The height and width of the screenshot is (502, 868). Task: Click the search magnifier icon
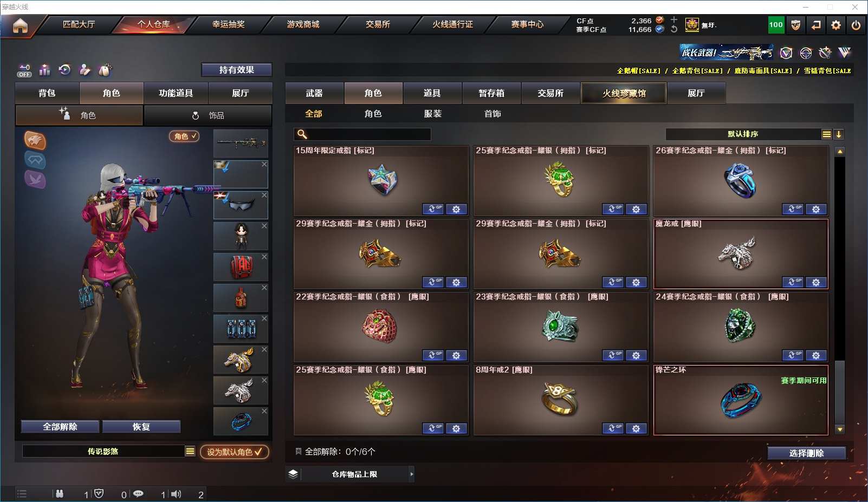pos(302,134)
